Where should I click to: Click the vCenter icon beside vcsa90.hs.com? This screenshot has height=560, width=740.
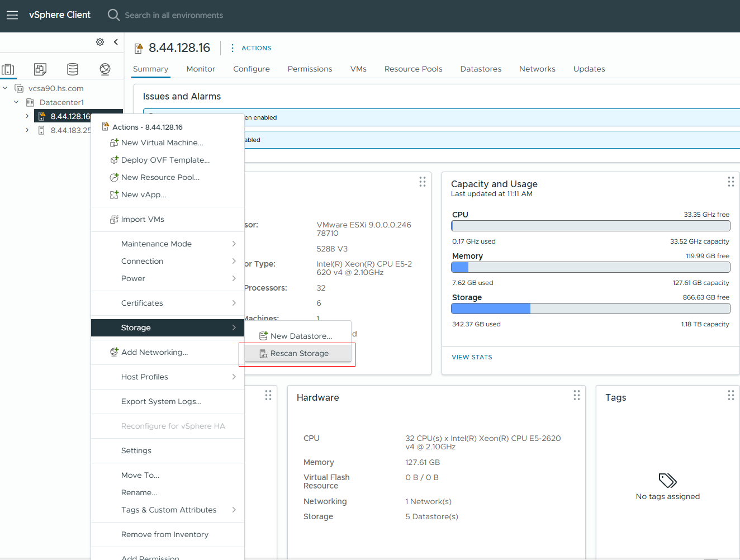coord(19,88)
